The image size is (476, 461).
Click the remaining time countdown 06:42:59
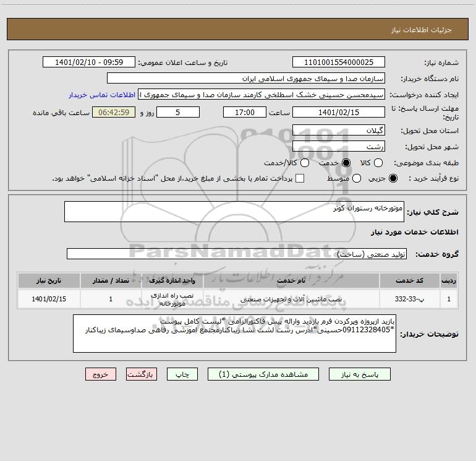pos(114,112)
